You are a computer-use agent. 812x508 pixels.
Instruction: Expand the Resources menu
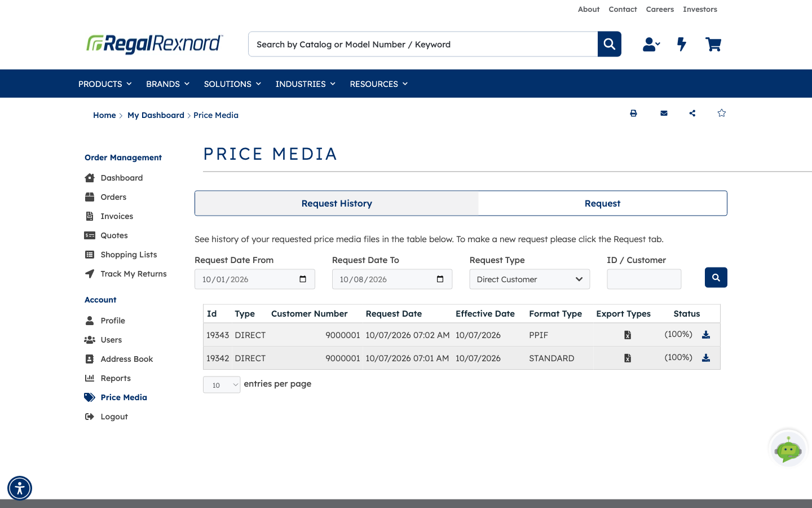click(x=378, y=84)
